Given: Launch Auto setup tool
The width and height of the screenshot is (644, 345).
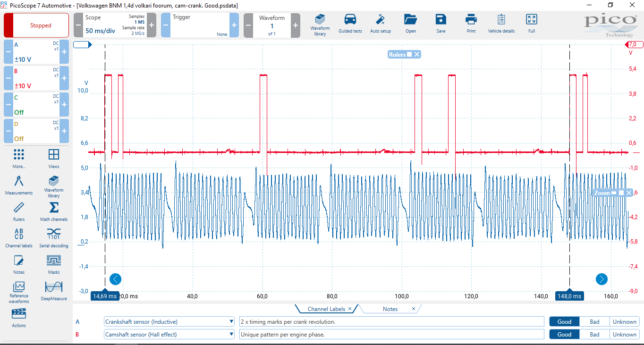Looking at the screenshot, I should (380, 24).
